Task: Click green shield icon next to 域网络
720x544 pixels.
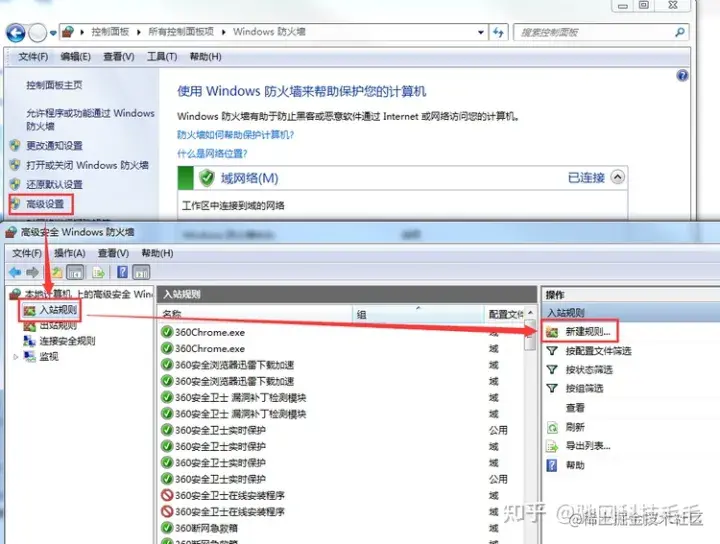Action: click(207, 178)
